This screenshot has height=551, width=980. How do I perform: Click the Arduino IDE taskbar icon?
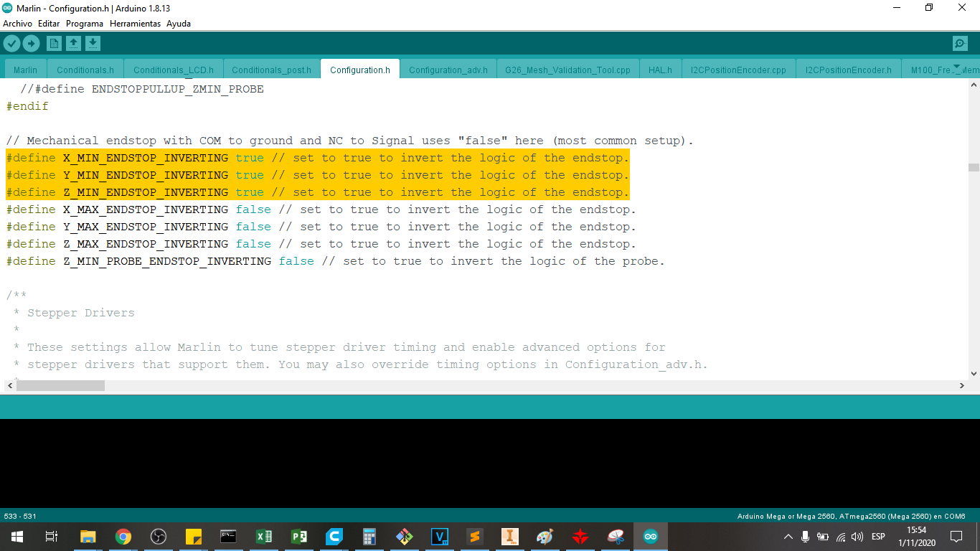point(651,537)
